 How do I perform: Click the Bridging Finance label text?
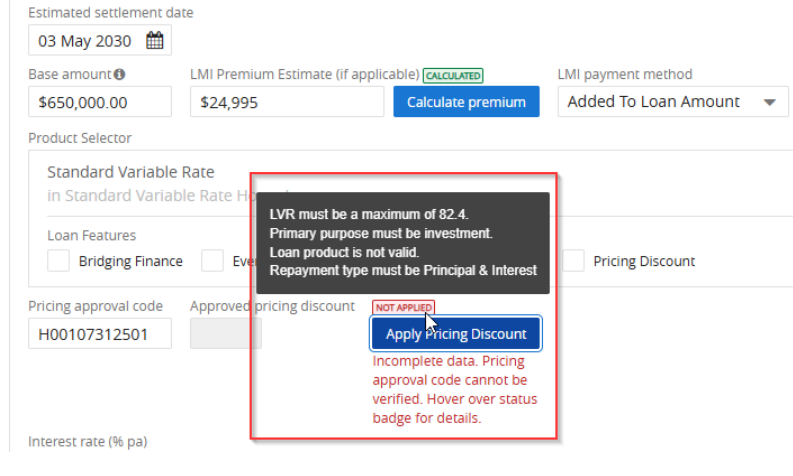tap(130, 261)
